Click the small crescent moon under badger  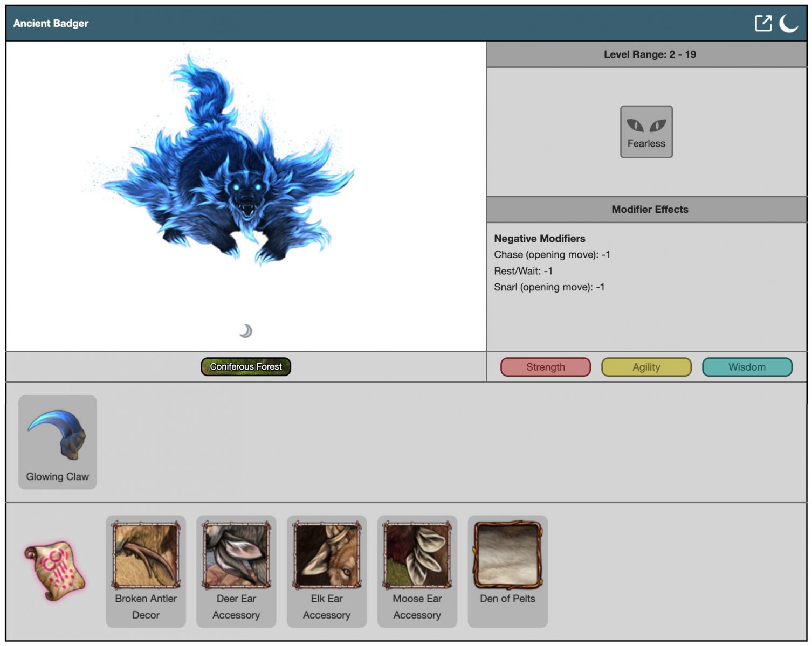point(246,331)
